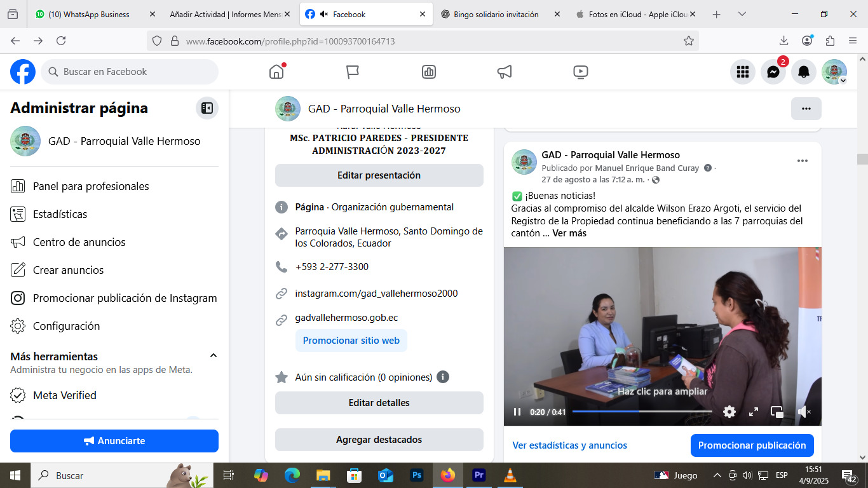Screen dimensions: 868x488
Task: Collapse the Administrar página sidebar
Action: coord(207,108)
